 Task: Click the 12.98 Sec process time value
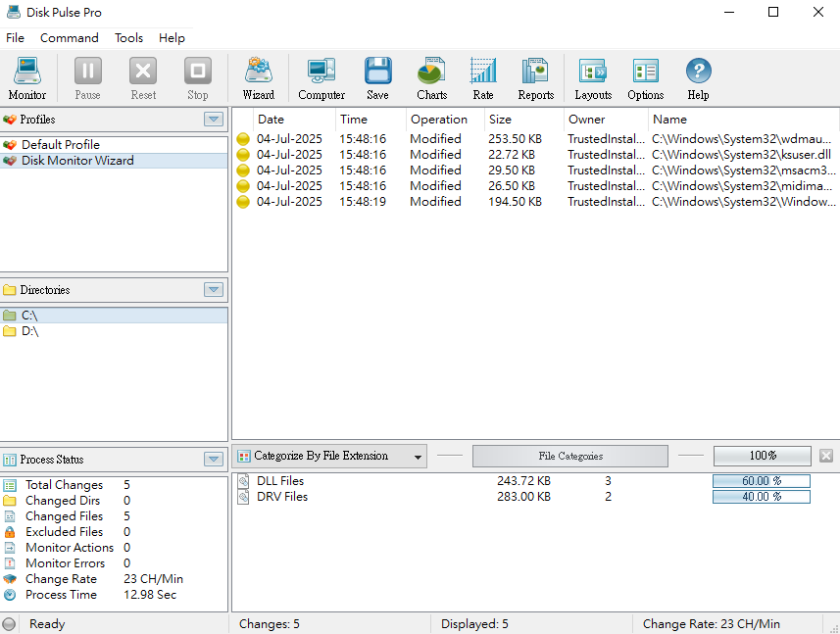point(150,595)
